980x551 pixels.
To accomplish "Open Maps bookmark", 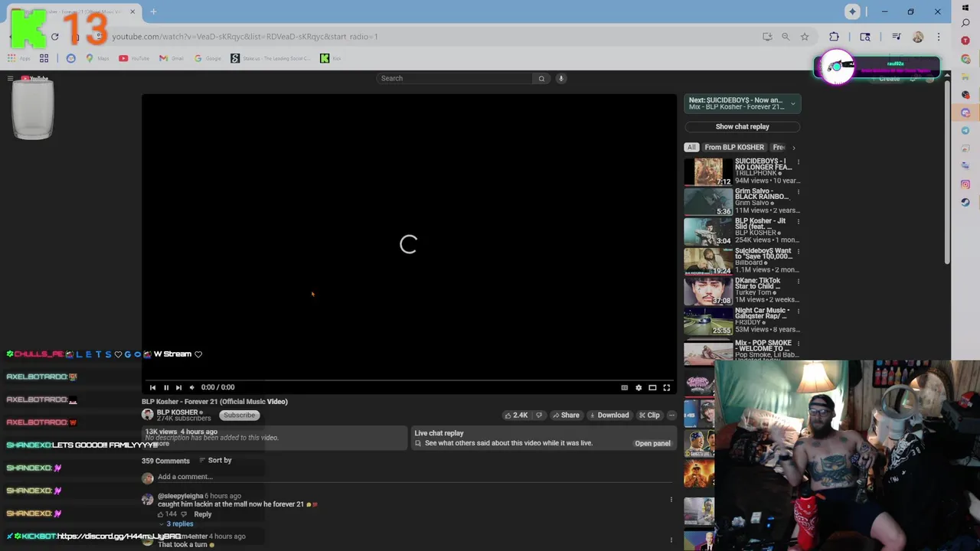I will click(97, 58).
